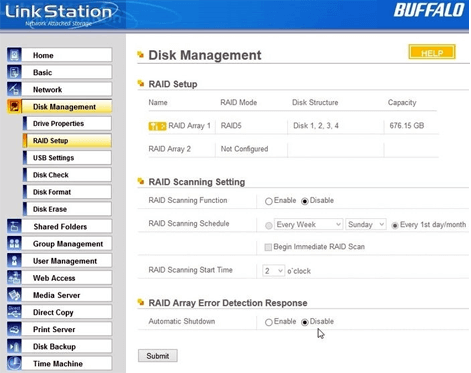Open Disk Erase submenu
This screenshot has height=373, width=471.
(x=67, y=209)
